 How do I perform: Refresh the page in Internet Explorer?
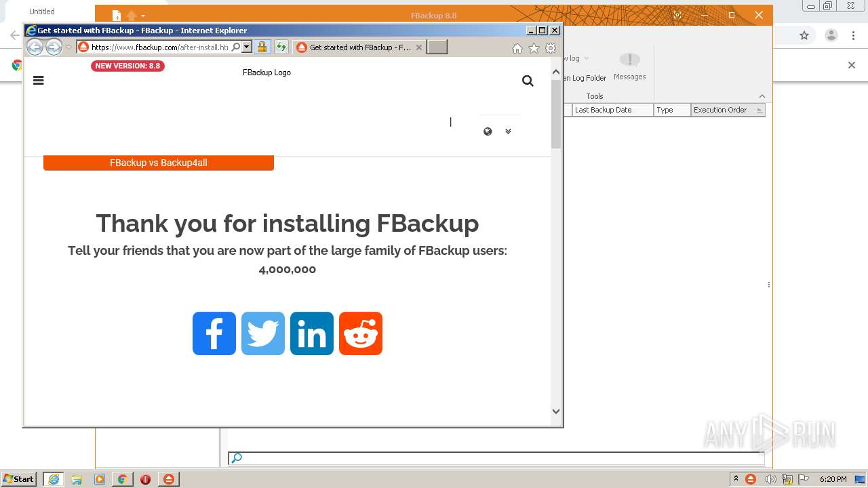pyautogui.click(x=281, y=47)
